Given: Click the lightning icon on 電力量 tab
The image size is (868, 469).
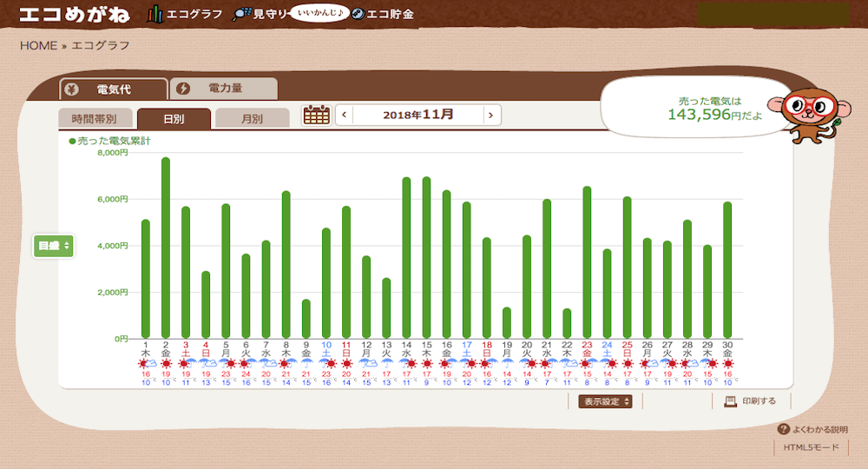Looking at the screenshot, I should point(183,89).
